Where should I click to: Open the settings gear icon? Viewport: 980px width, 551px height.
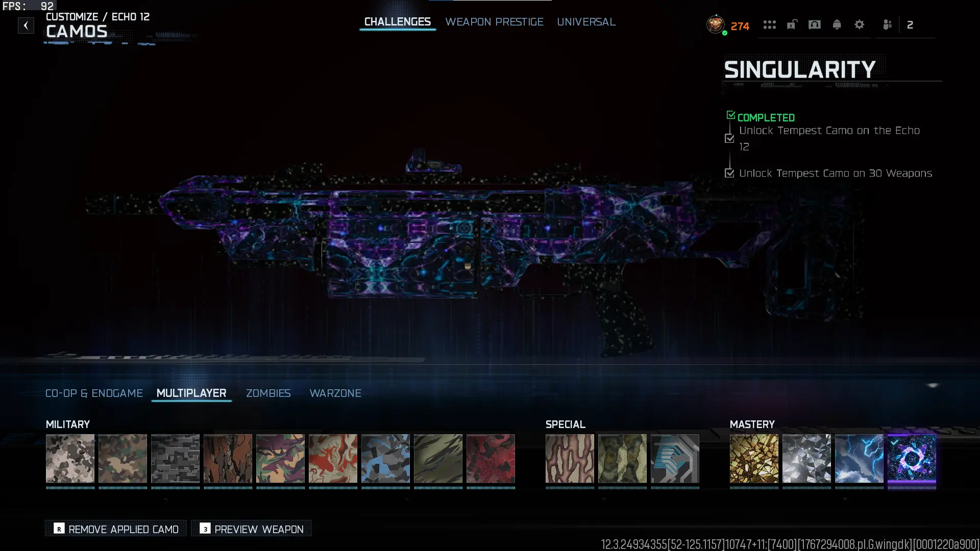click(x=859, y=24)
